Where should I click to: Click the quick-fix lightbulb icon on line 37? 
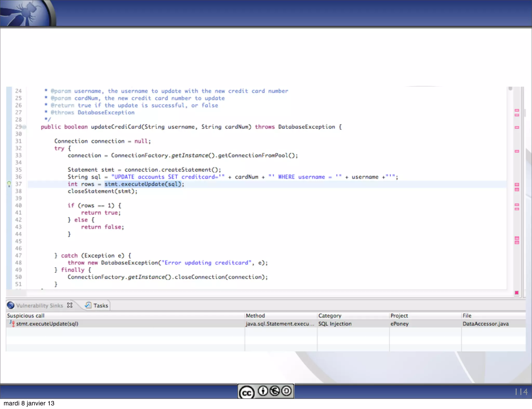9,184
